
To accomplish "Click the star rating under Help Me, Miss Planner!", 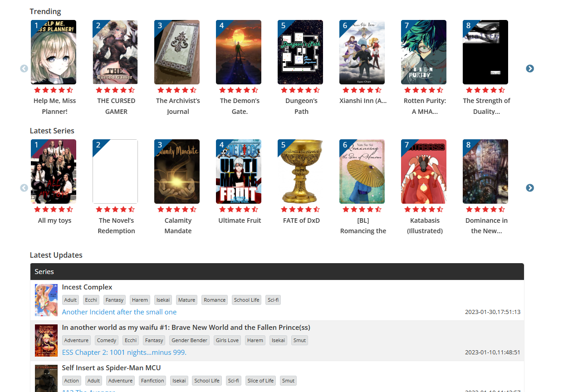I will (x=54, y=90).
